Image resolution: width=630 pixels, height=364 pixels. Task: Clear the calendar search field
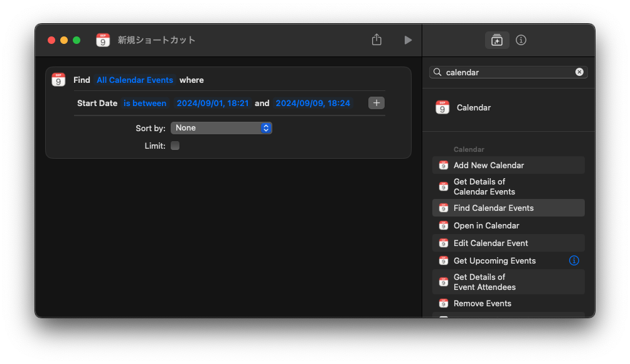point(579,72)
